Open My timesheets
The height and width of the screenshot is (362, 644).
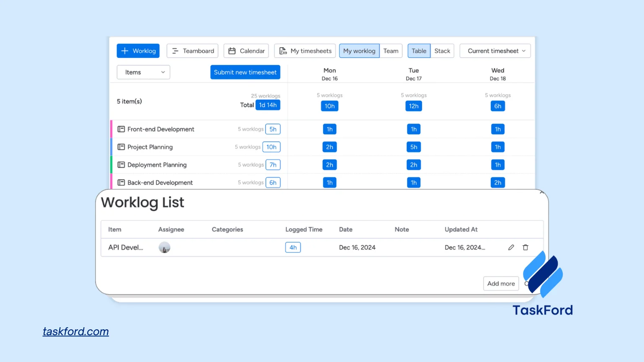pyautogui.click(x=305, y=51)
